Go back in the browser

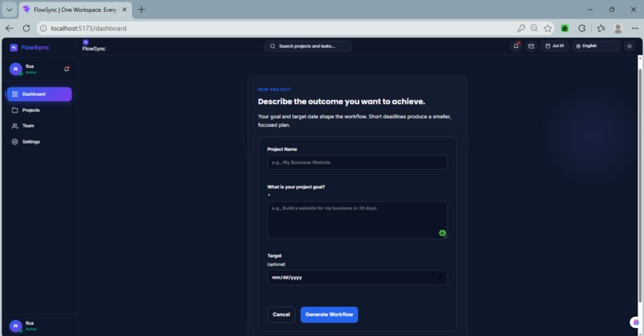(x=10, y=28)
